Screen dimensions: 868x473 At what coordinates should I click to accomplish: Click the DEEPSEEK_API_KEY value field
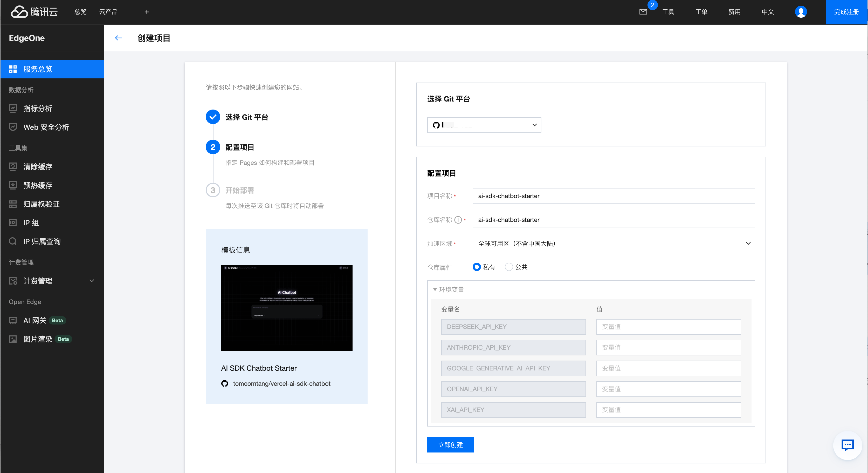click(x=668, y=327)
